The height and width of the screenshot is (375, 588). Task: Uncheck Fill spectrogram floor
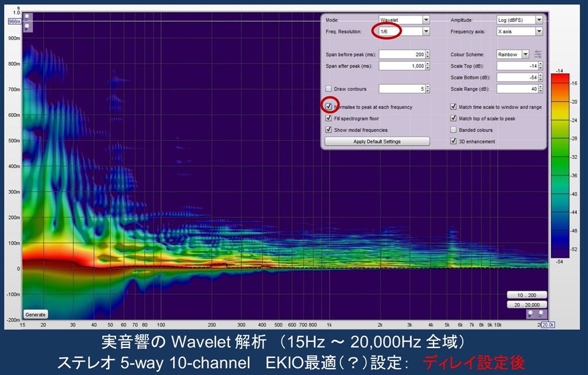pos(329,118)
